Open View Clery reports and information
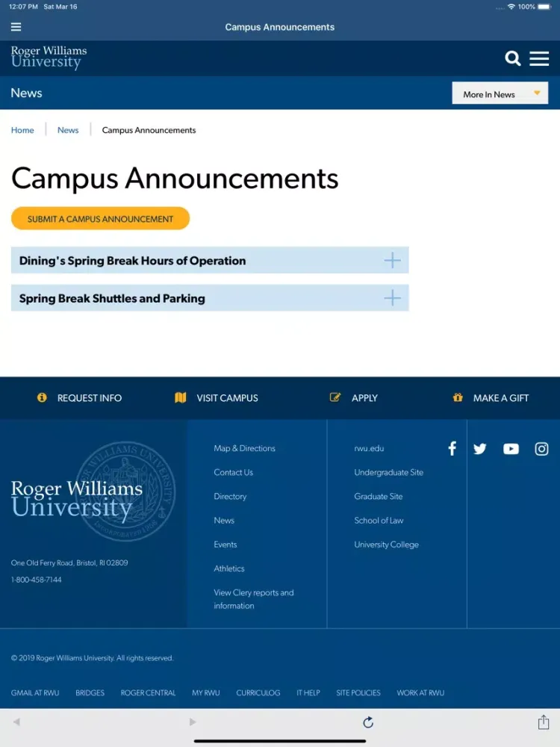This screenshot has height=747, width=560. pyautogui.click(x=254, y=599)
